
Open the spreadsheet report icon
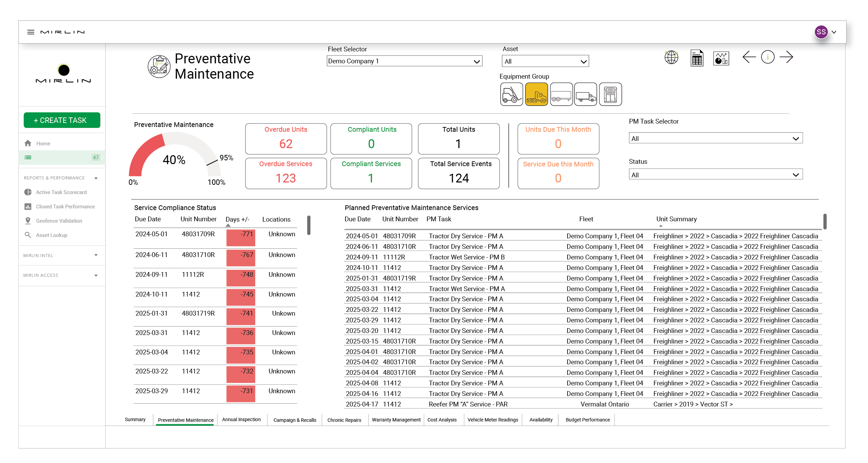coord(696,58)
